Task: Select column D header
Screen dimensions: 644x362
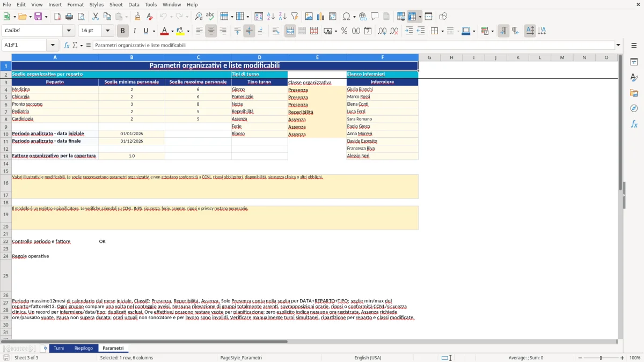Action: (259, 57)
